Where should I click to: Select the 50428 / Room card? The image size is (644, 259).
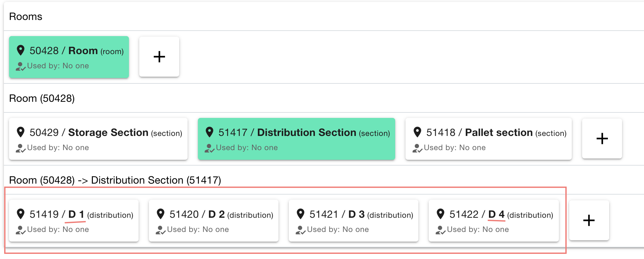[x=69, y=57]
